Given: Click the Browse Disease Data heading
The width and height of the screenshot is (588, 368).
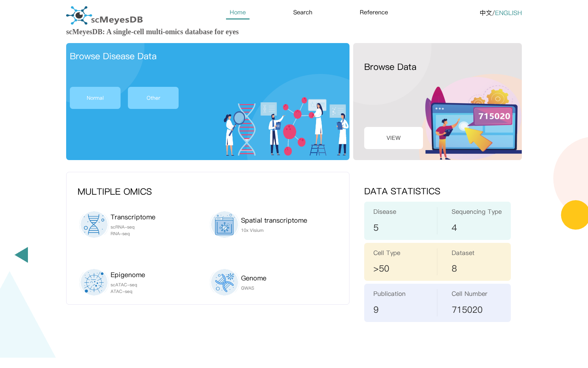Looking at the screenshot, I should point(113,56).
